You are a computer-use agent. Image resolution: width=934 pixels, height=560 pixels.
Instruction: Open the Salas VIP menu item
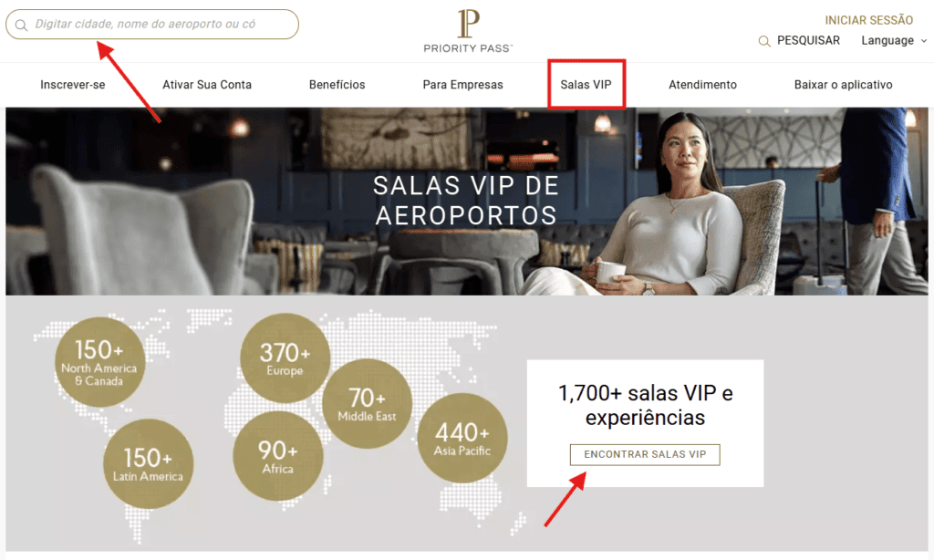coord(586,85)
